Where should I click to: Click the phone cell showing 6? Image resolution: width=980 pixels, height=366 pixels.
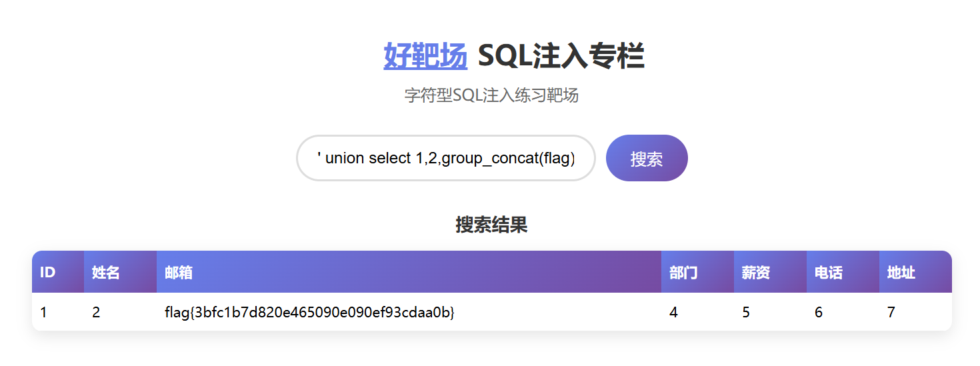[843, 312]
